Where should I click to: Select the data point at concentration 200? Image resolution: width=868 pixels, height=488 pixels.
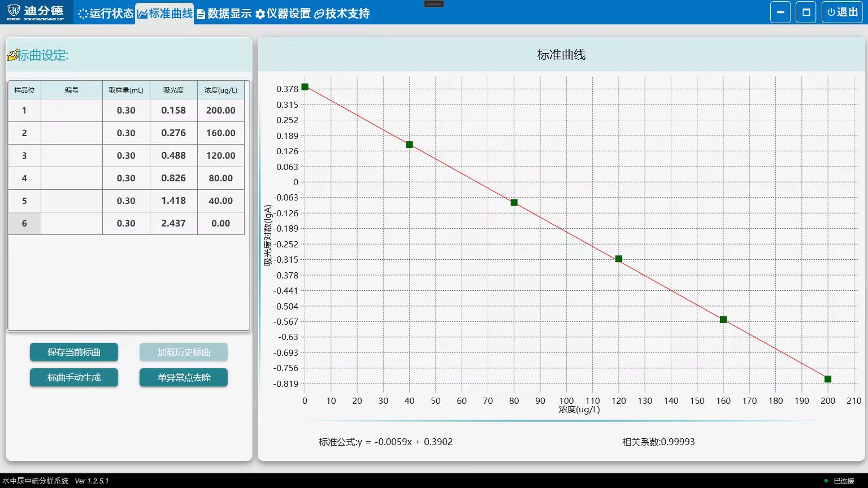827,379
